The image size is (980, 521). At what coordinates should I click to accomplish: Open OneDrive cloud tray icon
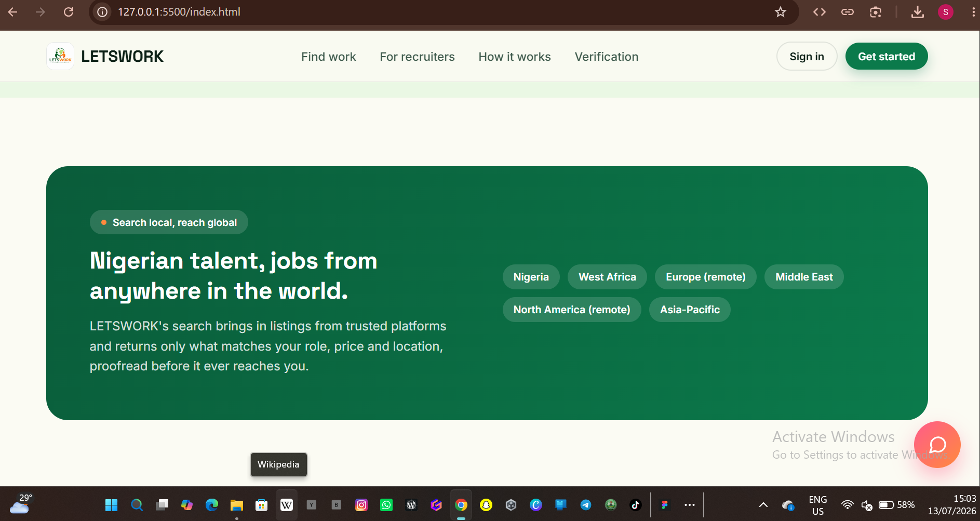(x=788, y=505)
